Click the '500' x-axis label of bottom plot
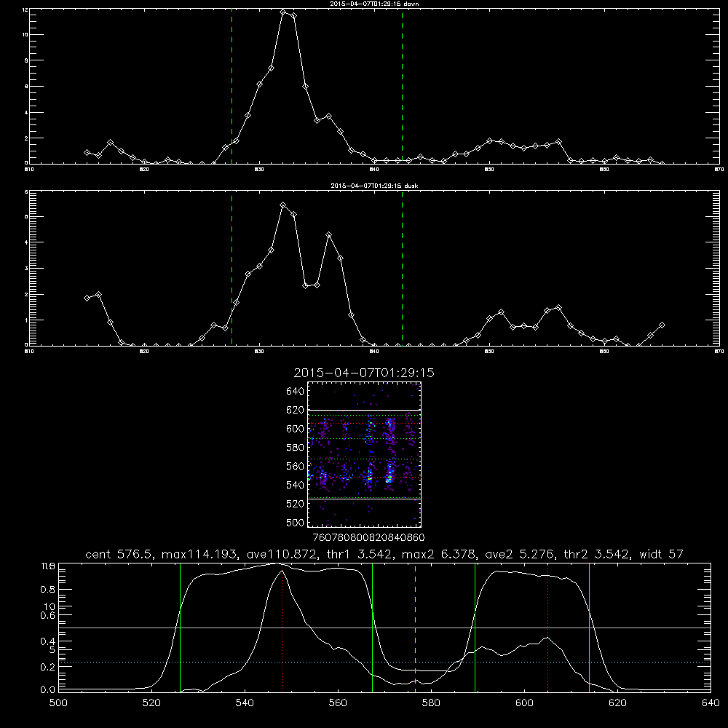This screenshot has height=728, width=728. [x=58, y=703]
